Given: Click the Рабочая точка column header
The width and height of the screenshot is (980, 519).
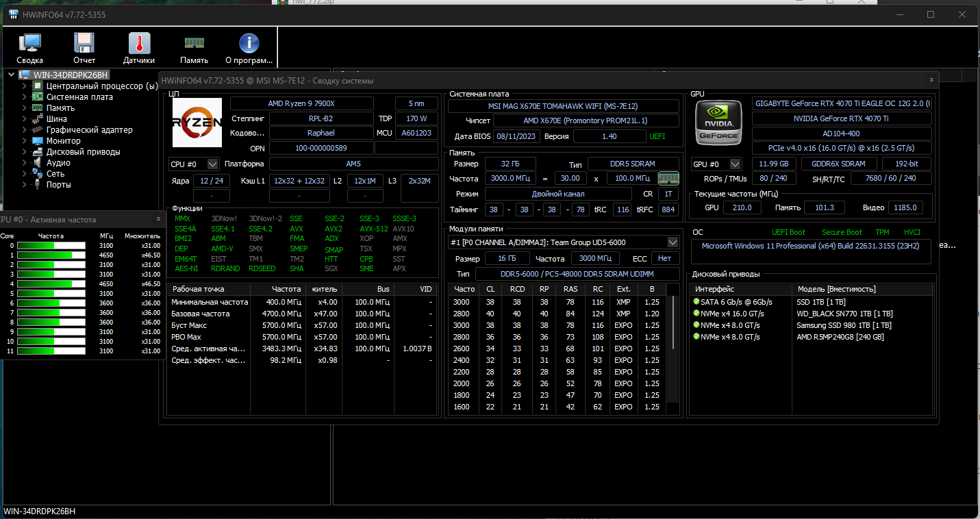Looking at the screenshot, I should 209,289.
